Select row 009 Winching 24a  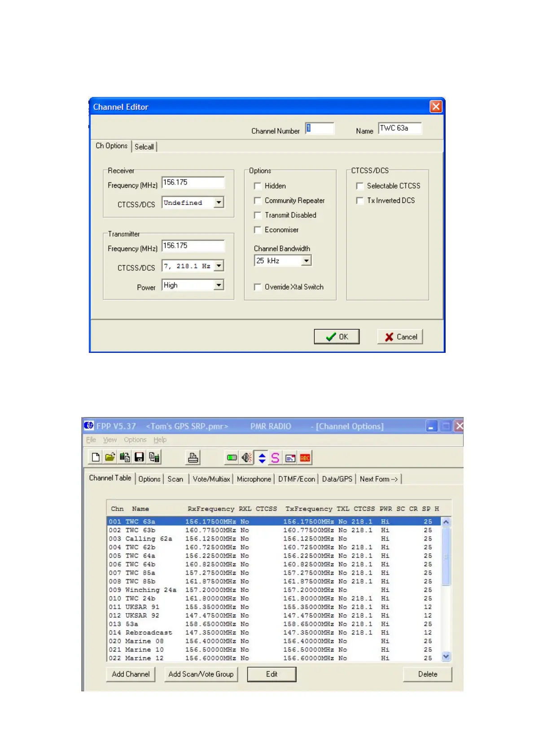[274, 590]
